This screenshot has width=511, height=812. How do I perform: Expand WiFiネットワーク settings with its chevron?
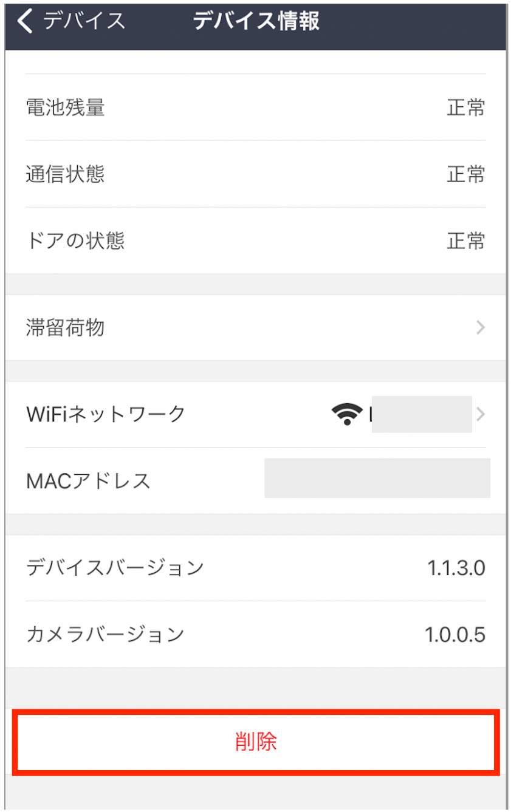coord(481,414)
